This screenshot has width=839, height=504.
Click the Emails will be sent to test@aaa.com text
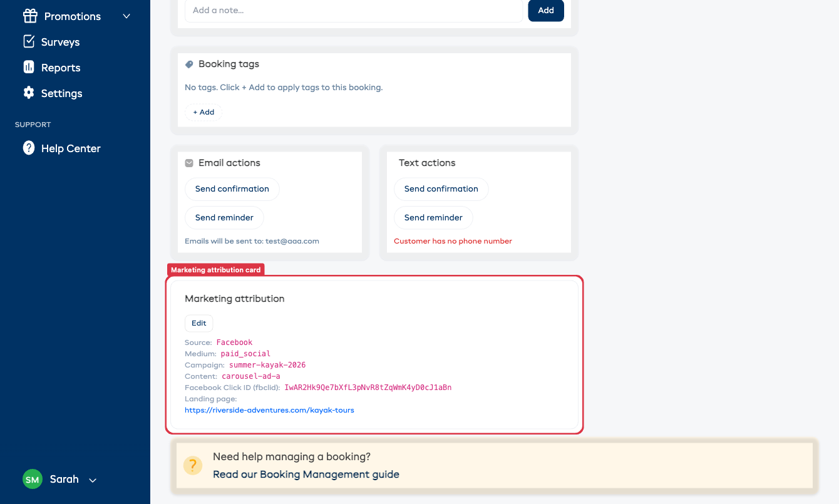point(252,241)
